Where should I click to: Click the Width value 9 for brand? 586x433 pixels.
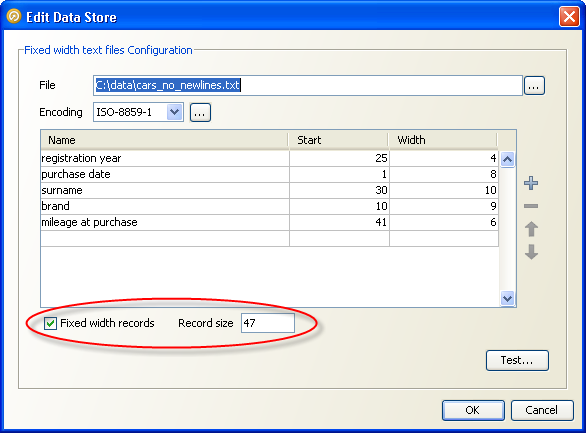coord(444,206)
